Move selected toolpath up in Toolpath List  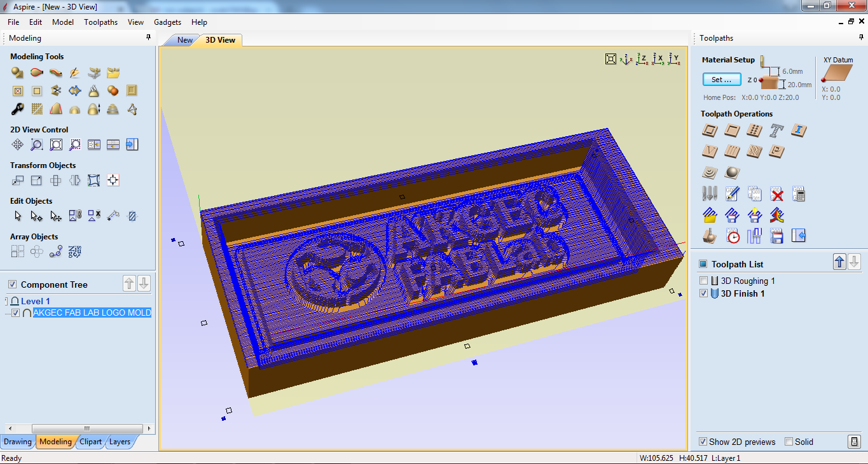tap(840, 262)
